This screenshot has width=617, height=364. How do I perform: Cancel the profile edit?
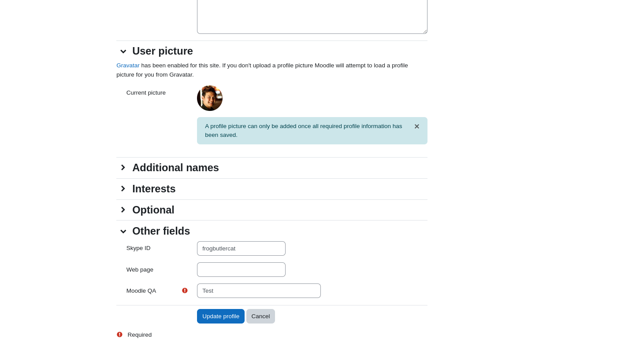[260, 316]
